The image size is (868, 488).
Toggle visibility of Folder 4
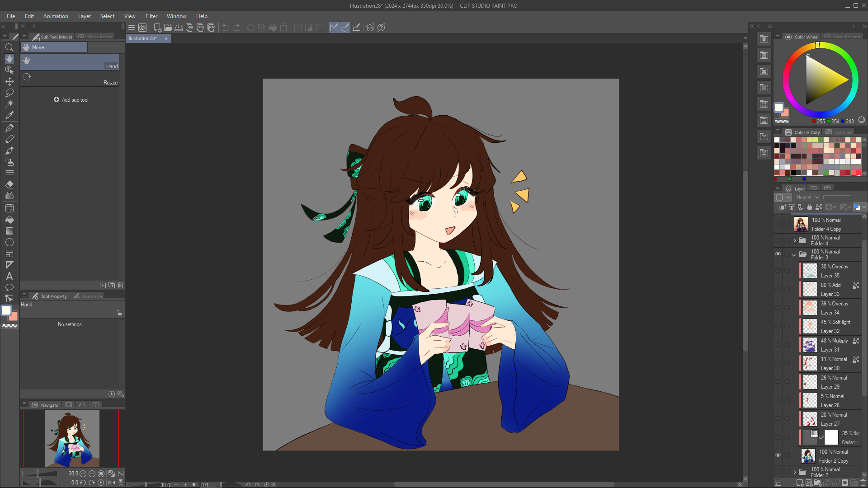778,240
